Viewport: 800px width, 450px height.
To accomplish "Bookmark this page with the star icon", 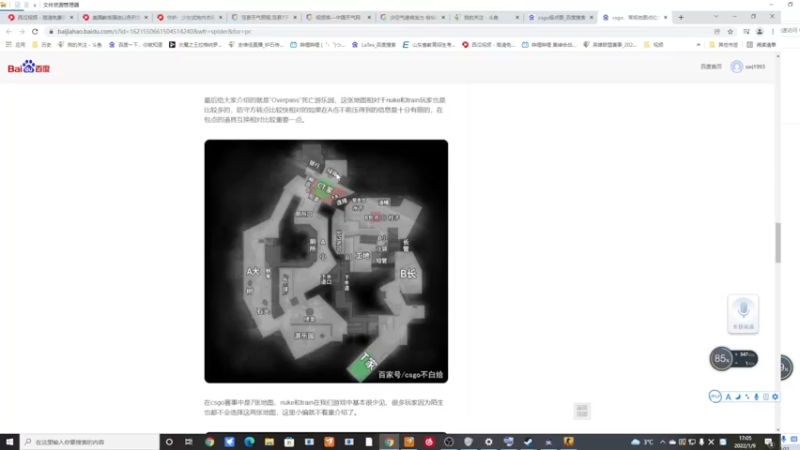I will 730,31.
